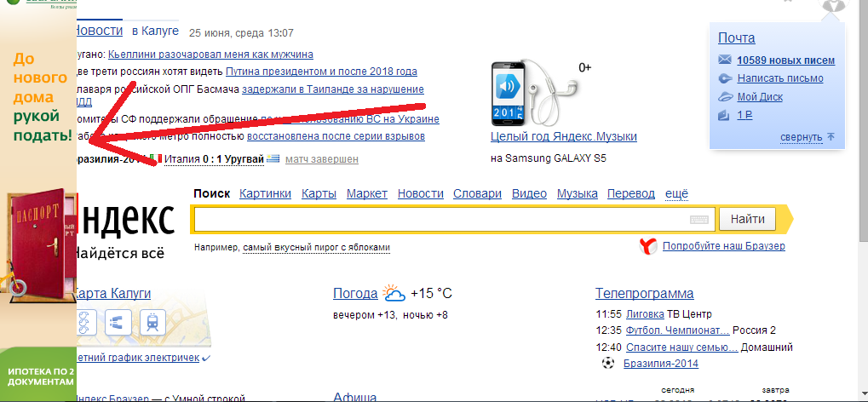Open the Телепрограмма heading link
This screenshot has width=868, height=402.
pos(644,294)
